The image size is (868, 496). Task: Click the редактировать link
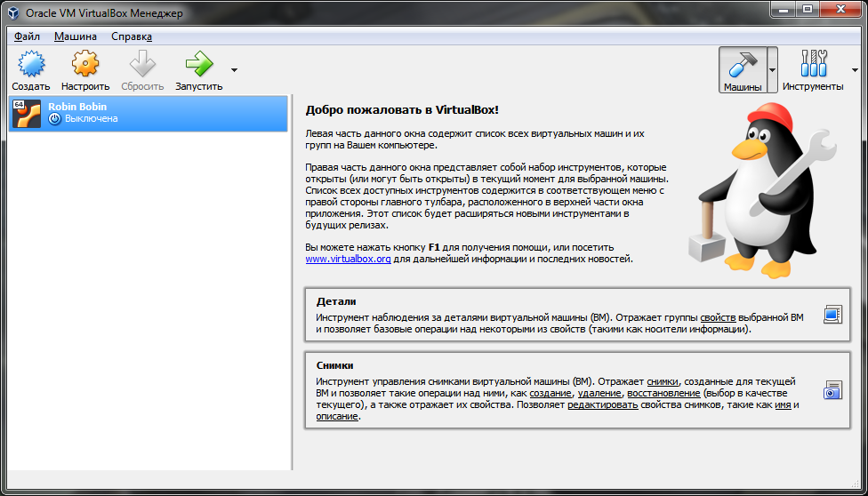pyautogui.click(x=603, y=405)
